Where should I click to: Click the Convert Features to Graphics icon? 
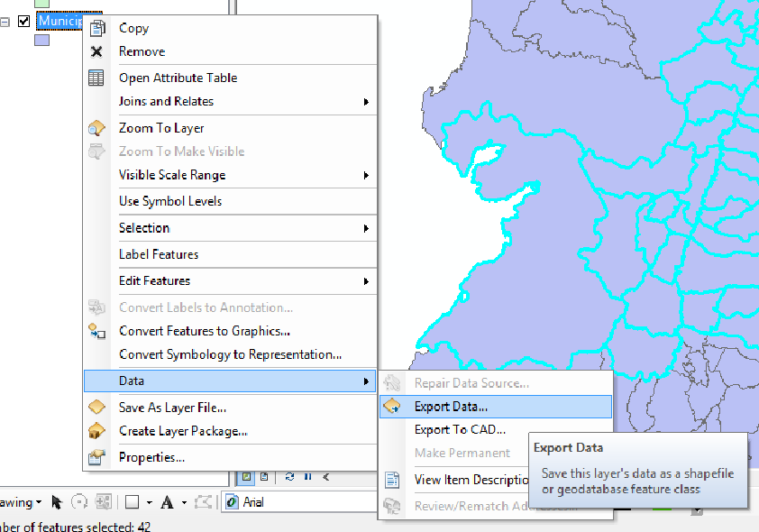coord(96,331)
